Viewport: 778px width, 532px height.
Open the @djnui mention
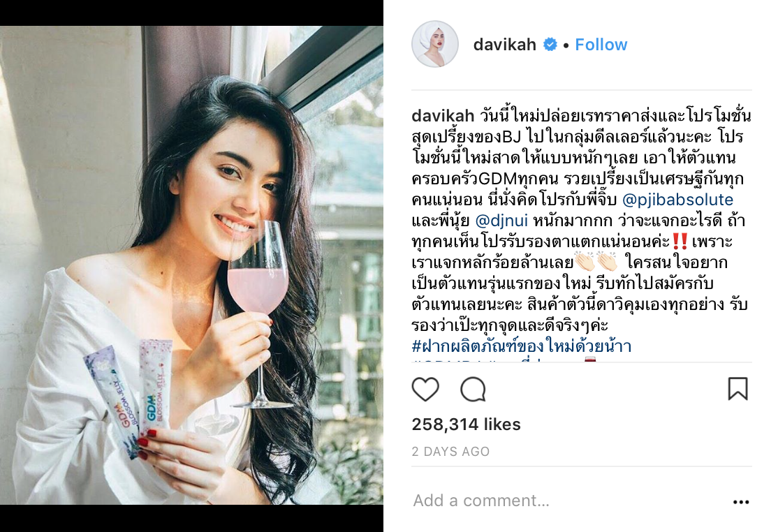click(501, 220)
